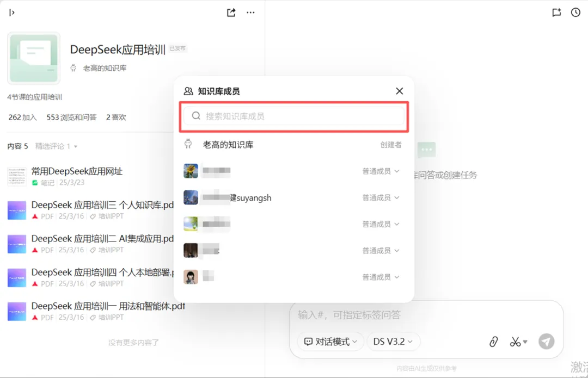Viewport: 588px width, 378px height.
Task: Switch to the 内容 5 tab
Action: [17, 146]
